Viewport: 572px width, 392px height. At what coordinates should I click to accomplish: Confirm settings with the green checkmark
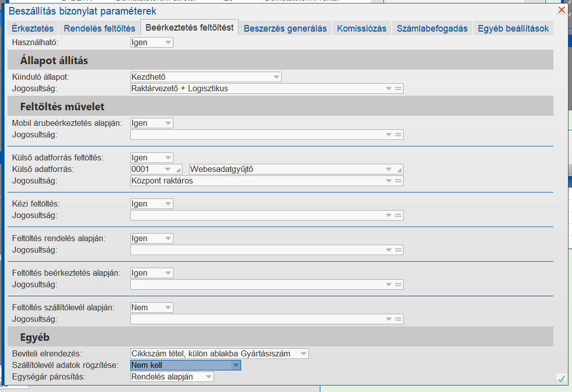pyautogui.click(x=561, y=379)
